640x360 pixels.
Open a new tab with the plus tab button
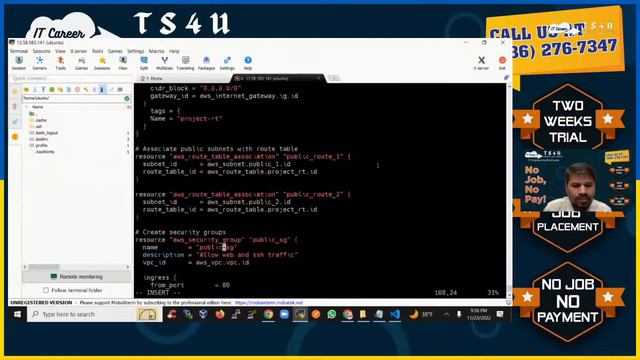334,78
